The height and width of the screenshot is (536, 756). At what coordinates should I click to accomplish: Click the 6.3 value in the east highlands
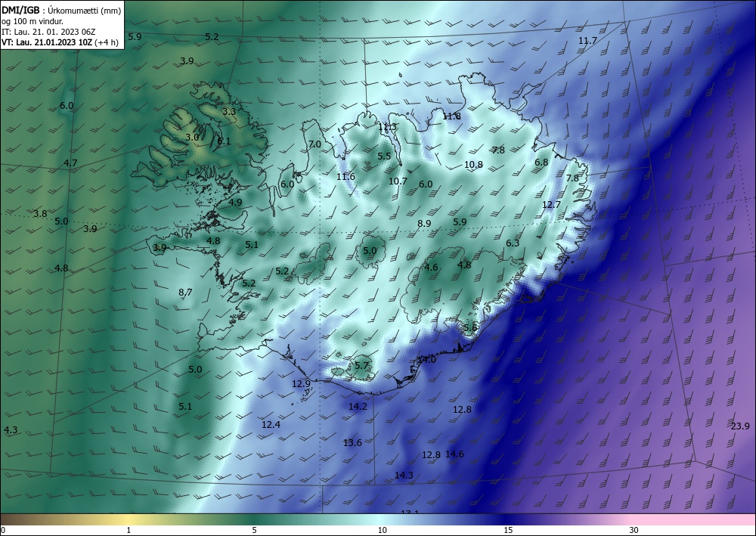[513, 243]
